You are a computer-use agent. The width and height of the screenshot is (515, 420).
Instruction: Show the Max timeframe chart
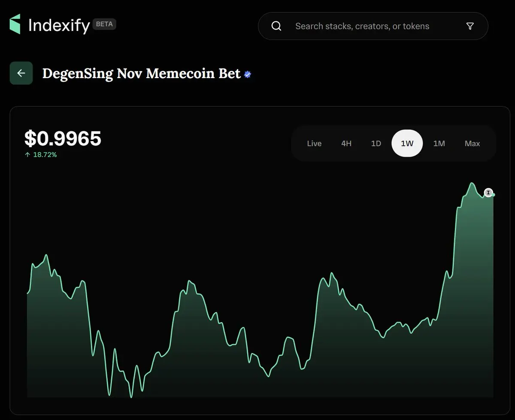coord(472,143)
